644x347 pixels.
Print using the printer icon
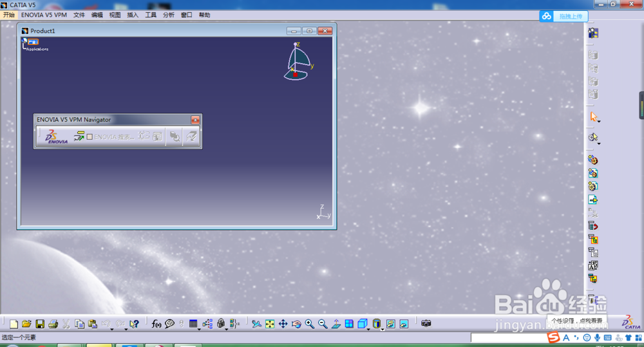(x=53, y=324)
